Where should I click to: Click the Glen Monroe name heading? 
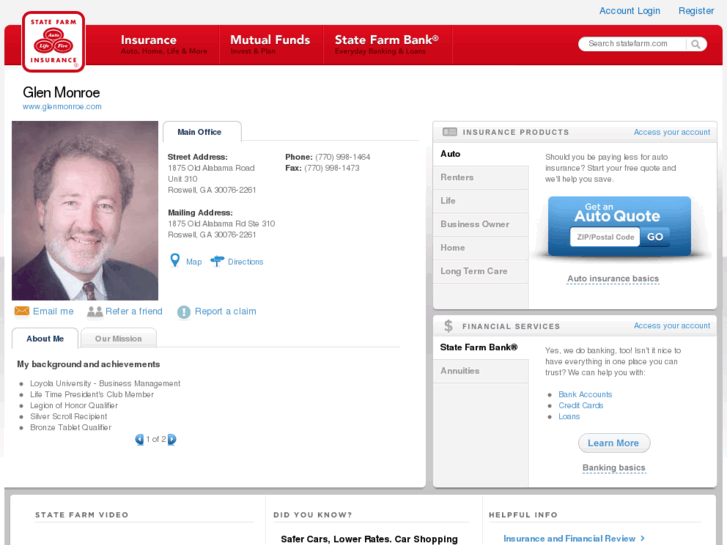pyautogui.click(x=61, y=92)
